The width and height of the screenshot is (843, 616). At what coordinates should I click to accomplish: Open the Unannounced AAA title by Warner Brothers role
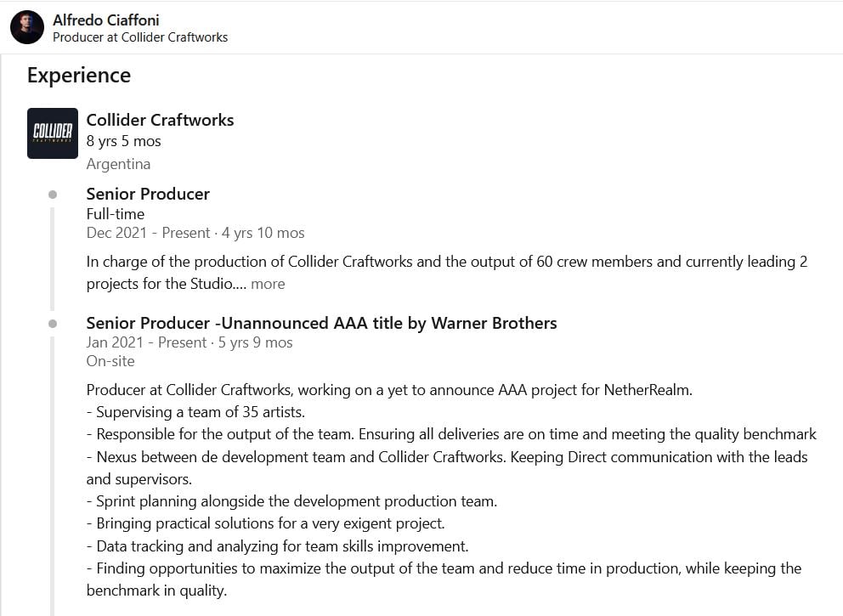click(321, 323)
